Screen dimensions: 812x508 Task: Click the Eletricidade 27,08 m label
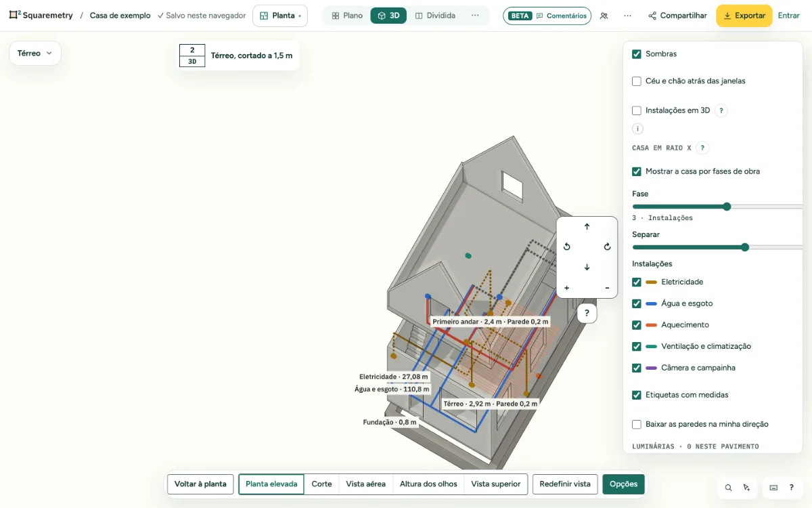coord(394,377)
